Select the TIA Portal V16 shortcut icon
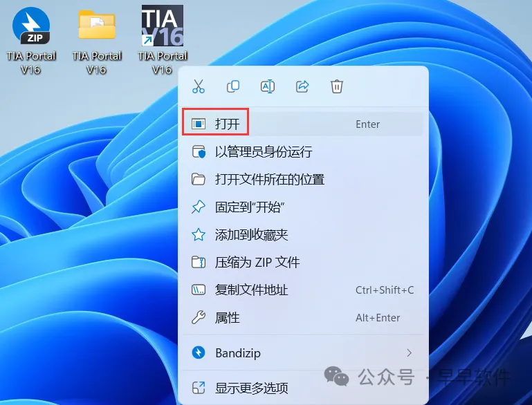This screenshot has height=405, width=532. [x=162, y=26]
